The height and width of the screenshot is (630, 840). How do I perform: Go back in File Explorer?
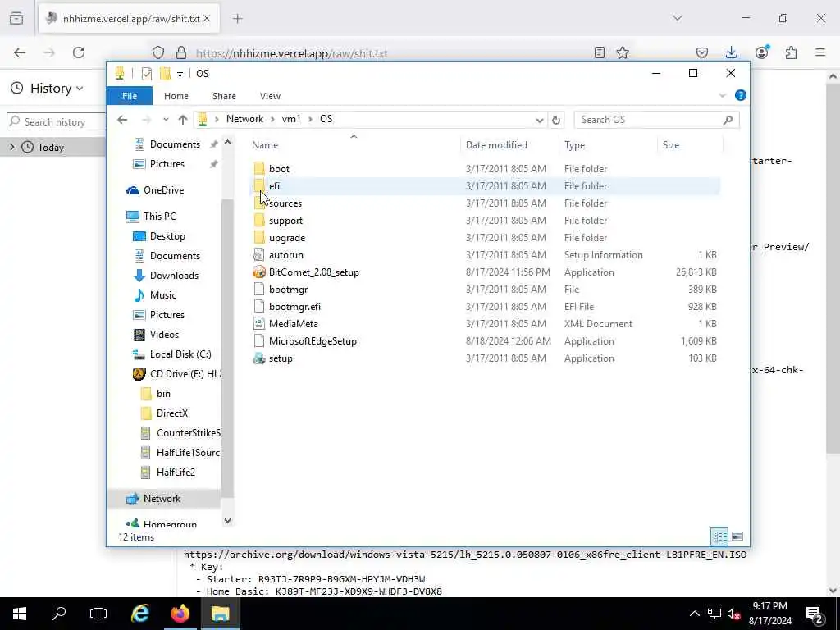[122, 120]
